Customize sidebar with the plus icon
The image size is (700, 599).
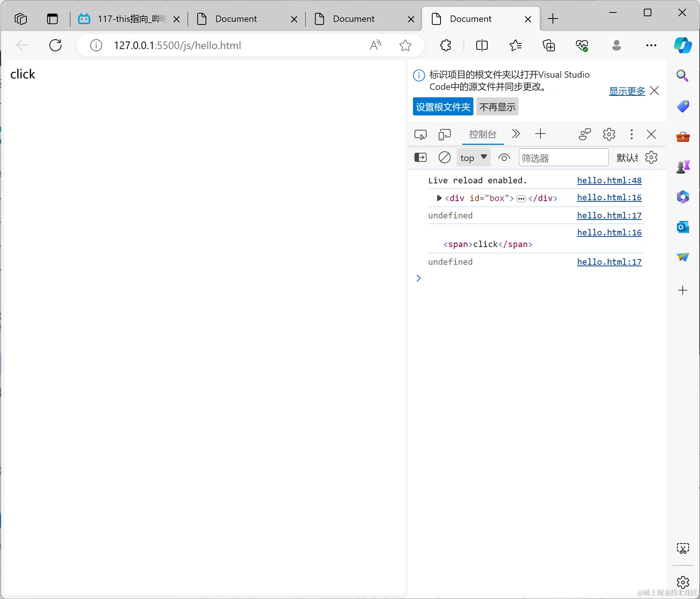tap(683, 290)
